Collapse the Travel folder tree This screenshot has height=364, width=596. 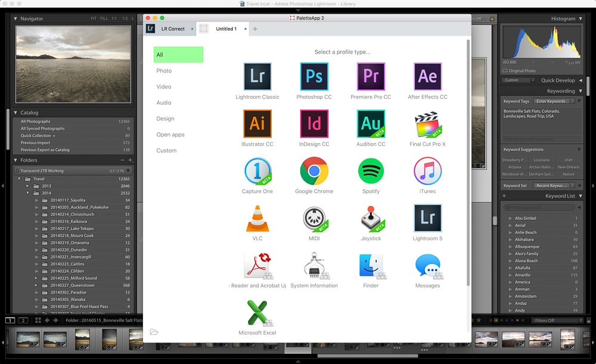click(20, 179)
